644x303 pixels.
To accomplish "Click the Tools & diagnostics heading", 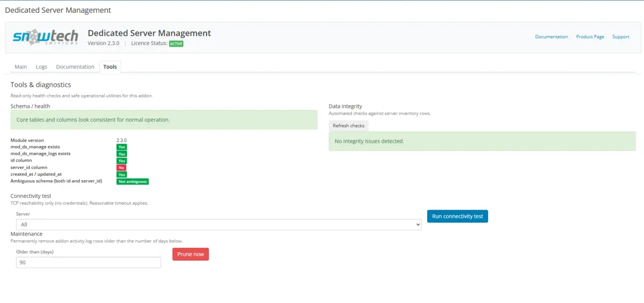I will 41,85.
